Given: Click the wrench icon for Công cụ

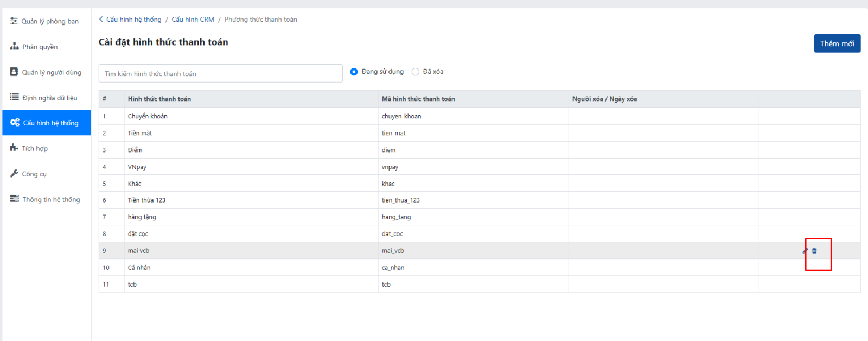Looking at the screenshot, I should [14, 174].
